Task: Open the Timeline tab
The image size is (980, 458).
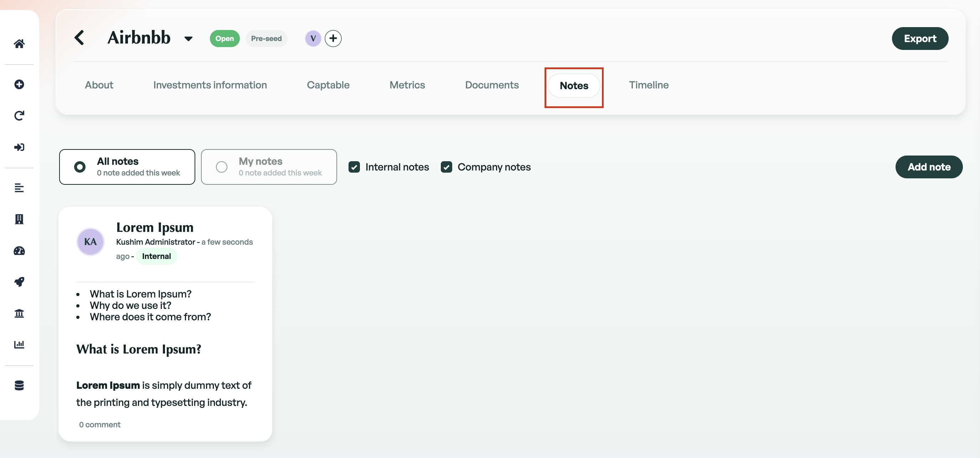Action: [649, 85]
